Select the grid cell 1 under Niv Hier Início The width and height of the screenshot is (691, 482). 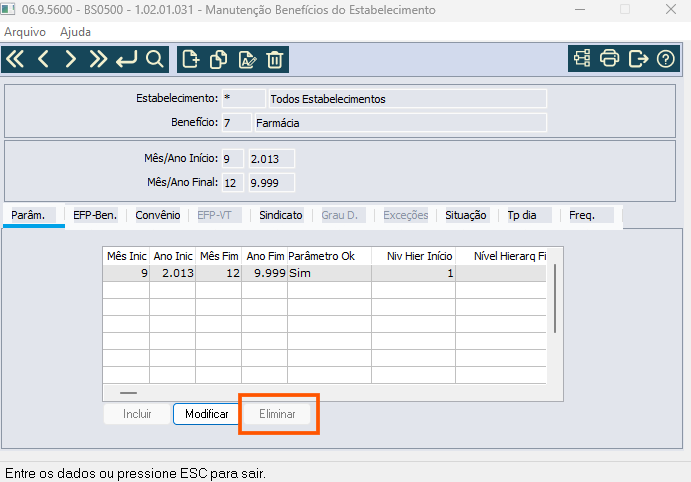(x=414, y=273)
